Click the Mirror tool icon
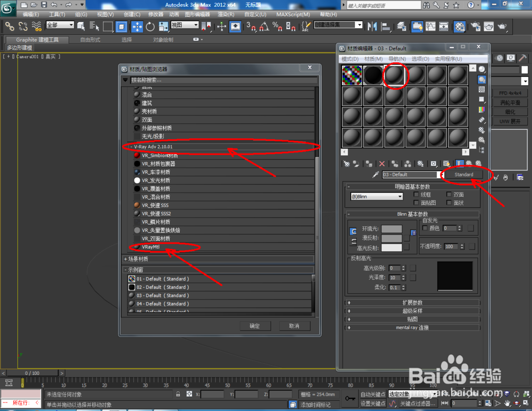Image resolution: width=532 pixels, height=411 pixels. coord(372,27)
